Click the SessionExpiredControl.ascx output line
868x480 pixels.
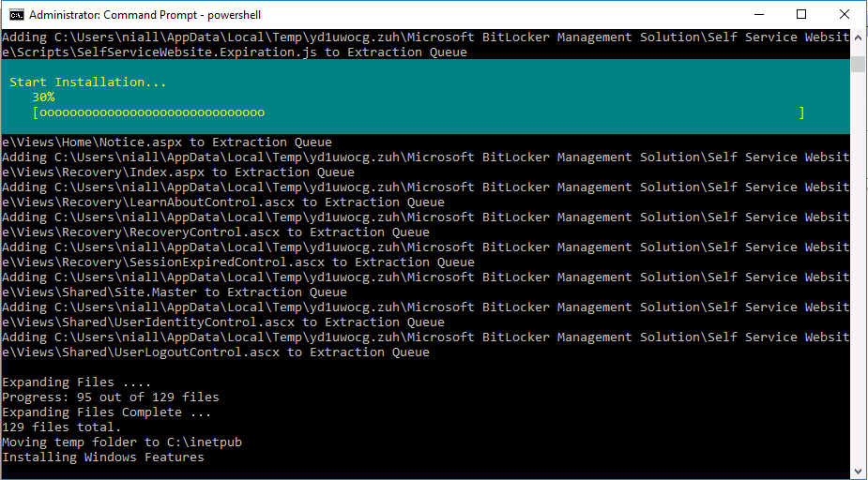coord(426,254)
